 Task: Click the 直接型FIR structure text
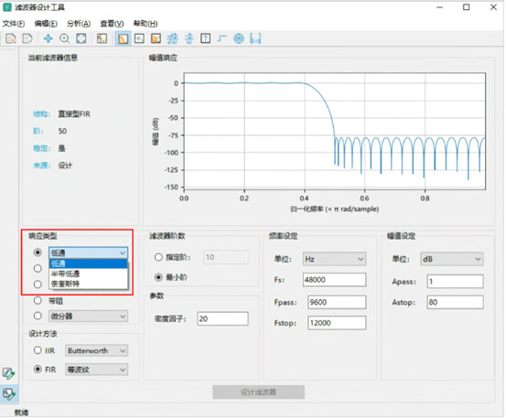74,114
